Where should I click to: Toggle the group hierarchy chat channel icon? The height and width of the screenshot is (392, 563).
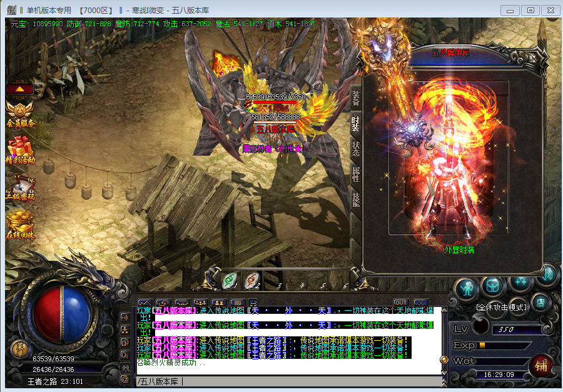click(x=125, y=330)
